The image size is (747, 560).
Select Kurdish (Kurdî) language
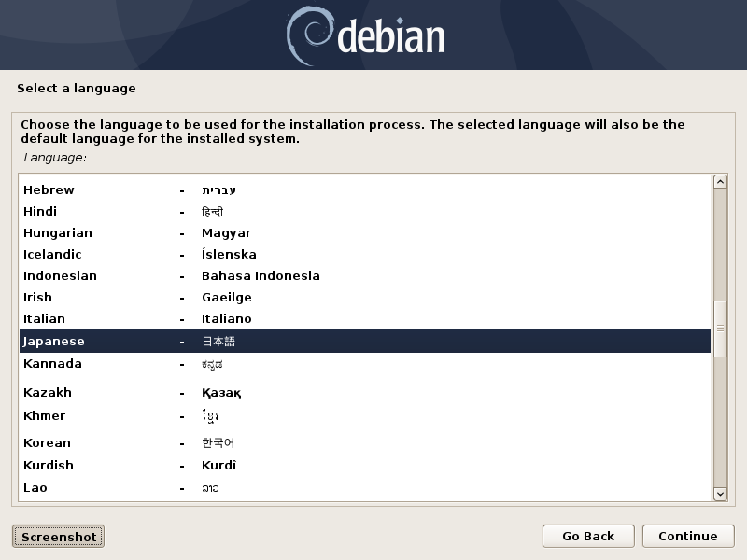pyautogui.click(x=49, y=466)
